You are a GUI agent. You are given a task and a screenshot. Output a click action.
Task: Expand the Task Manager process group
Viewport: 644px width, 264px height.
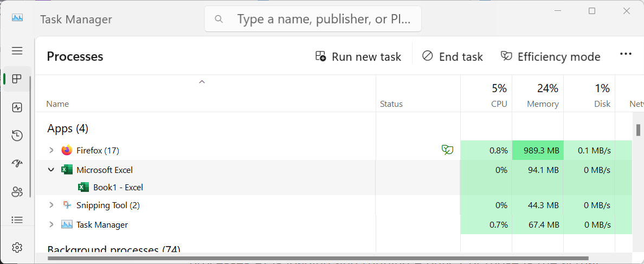click(51, 224)
